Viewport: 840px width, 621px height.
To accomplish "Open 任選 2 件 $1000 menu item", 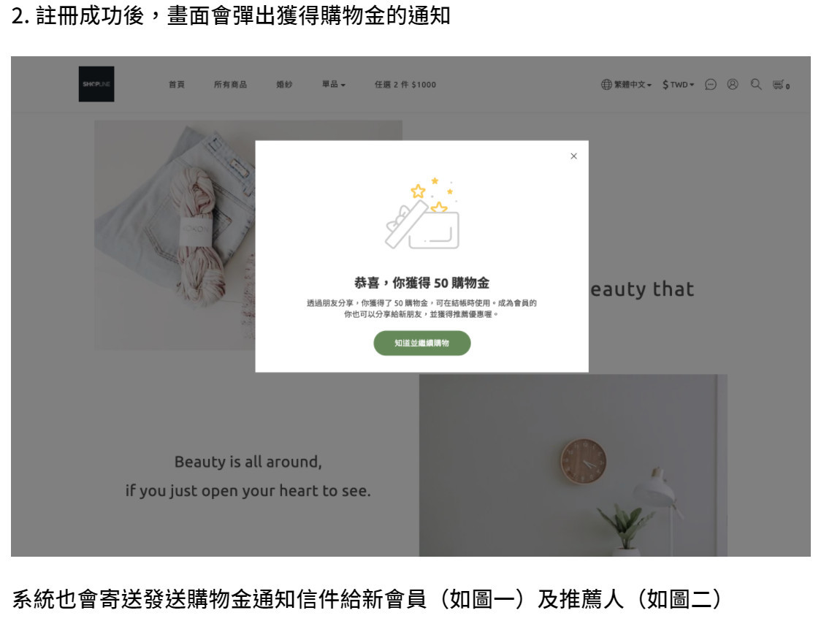I will click(405, 84).
